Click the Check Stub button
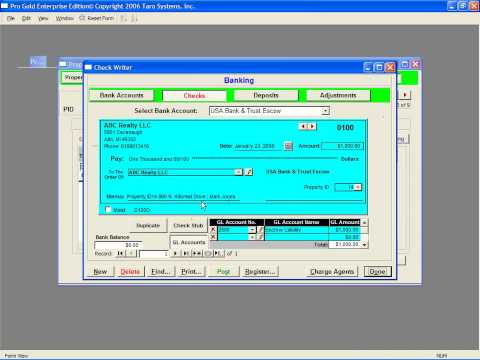Screen dimensions: 480x360 coord(188,226)
